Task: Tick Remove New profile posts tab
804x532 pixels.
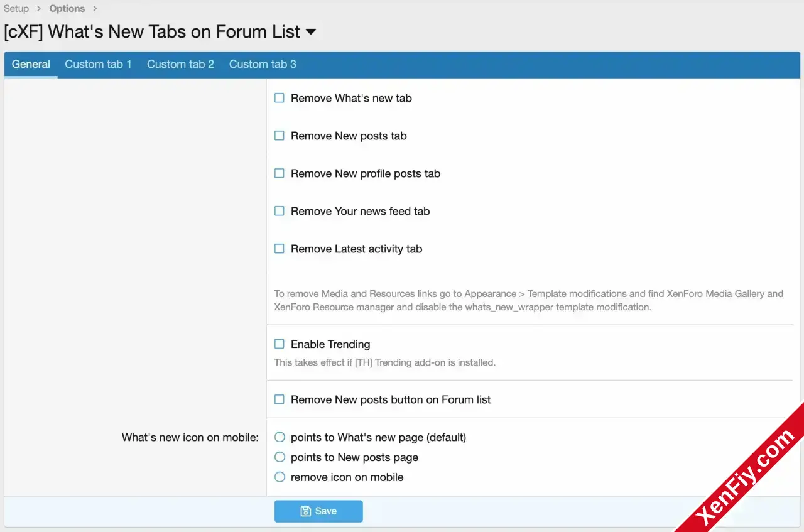Action: click(280, 173)
